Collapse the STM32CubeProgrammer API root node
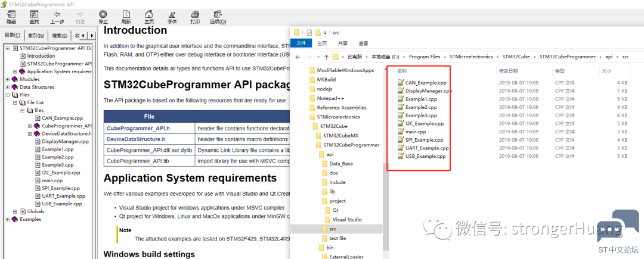This screenshot has height=259, width=644. point(8,48)
